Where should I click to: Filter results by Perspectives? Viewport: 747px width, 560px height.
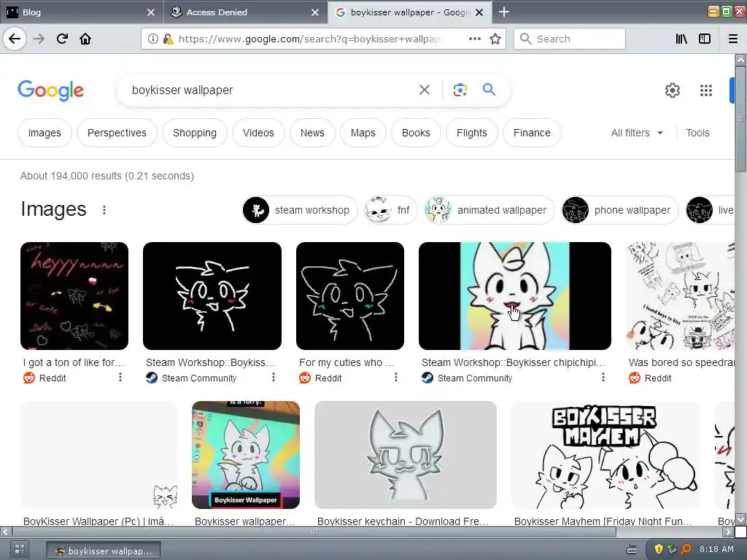pos(117,133)
